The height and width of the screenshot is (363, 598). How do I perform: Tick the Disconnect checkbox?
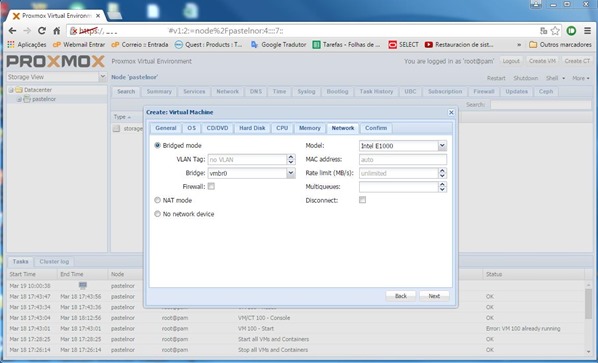pyautogui.click(x=362, y=200)
